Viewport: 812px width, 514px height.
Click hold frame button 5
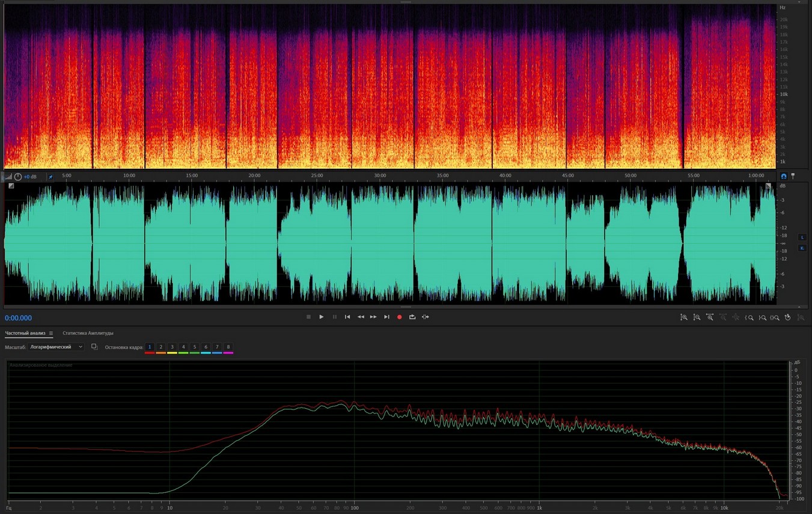click(195, 347)
